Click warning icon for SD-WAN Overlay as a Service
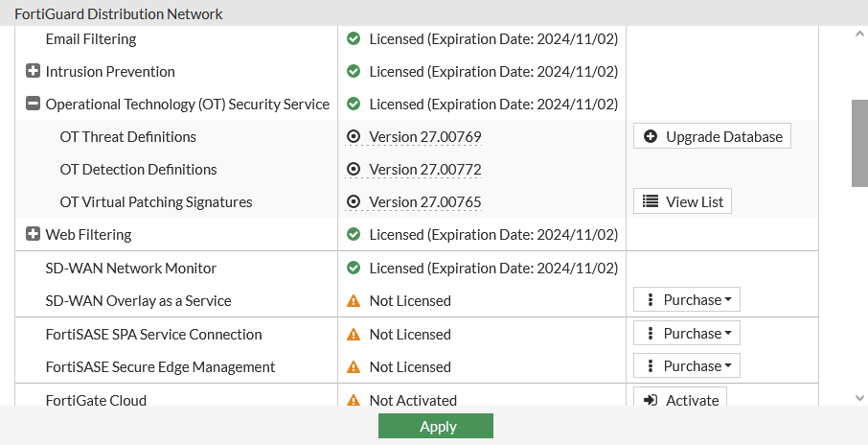Viewport: 868px width, 445px height. (x=354, y=301)
